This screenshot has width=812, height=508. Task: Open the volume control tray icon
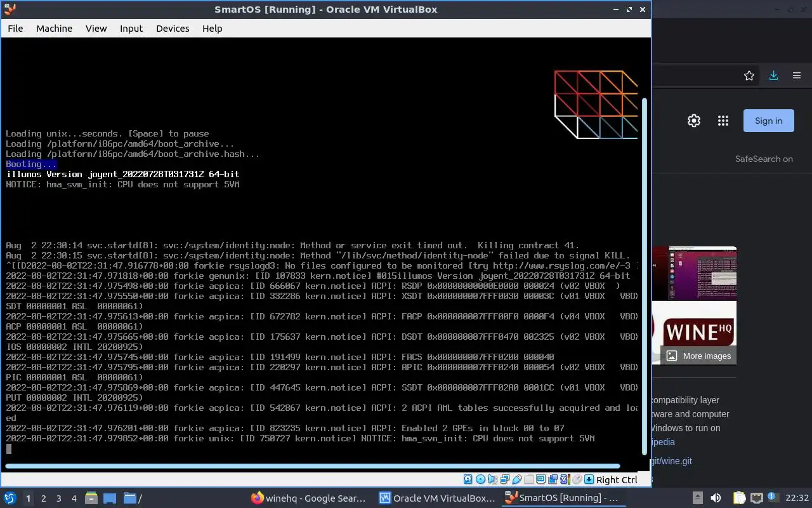[716, 498]
